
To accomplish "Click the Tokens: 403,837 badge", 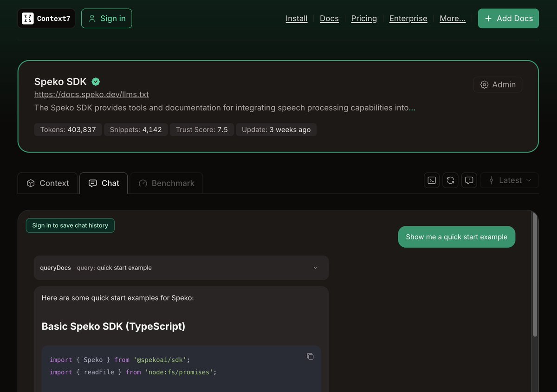I will [68, 129].
